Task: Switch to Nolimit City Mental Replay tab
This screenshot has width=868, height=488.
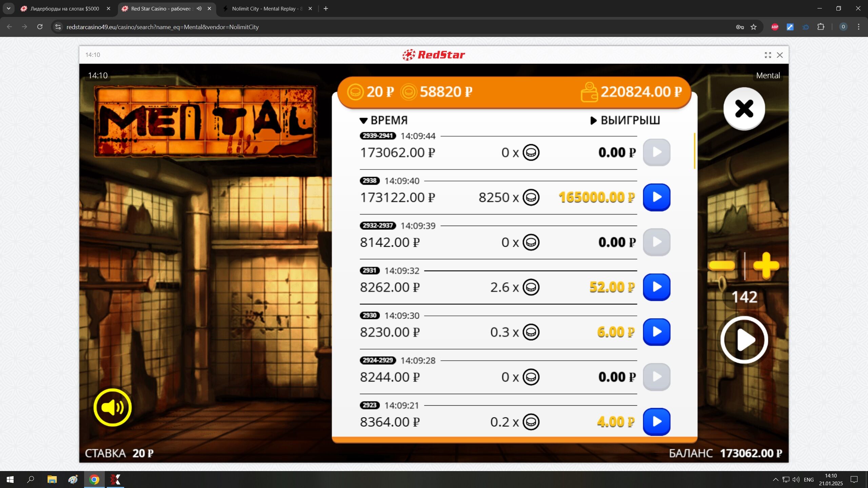Action: click(264, 8)
